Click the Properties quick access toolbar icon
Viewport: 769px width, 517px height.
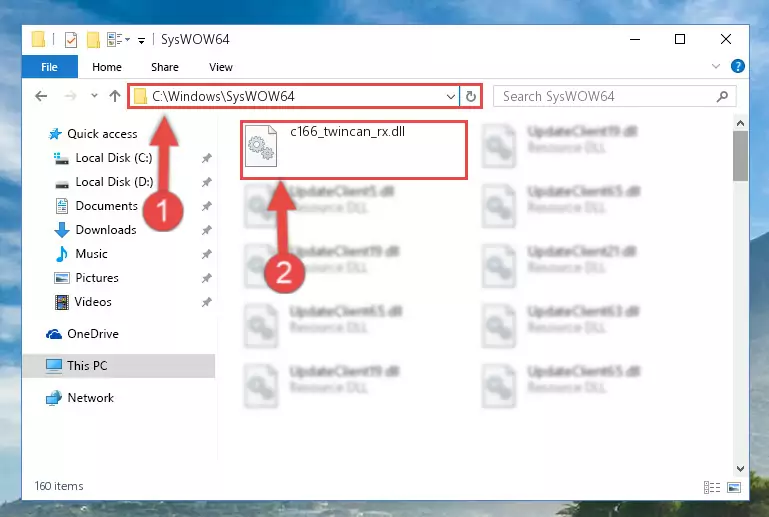71,40
